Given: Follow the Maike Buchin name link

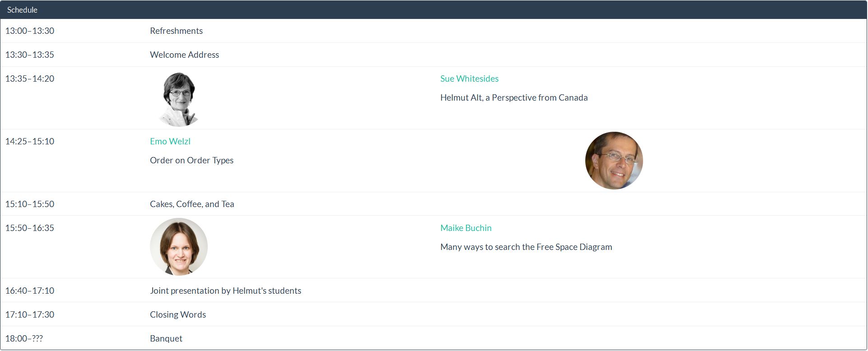Looking at the screenshot, I should [466, 228].
